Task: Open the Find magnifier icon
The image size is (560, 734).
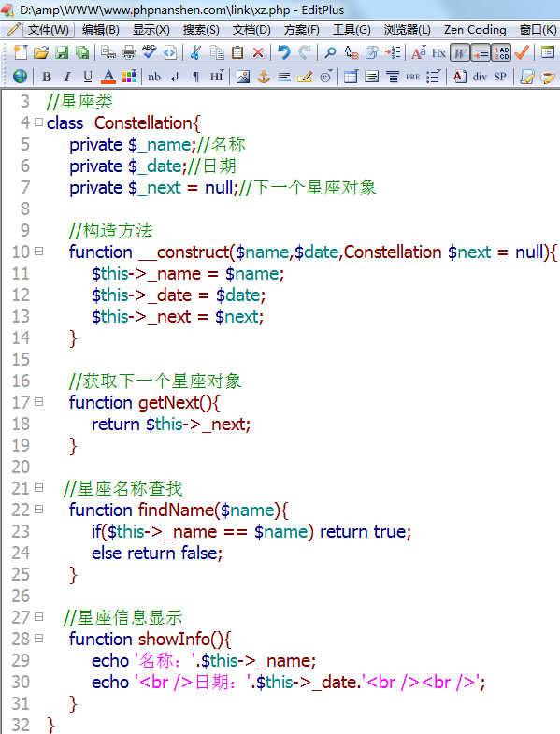Action: [x=330, y=52]
